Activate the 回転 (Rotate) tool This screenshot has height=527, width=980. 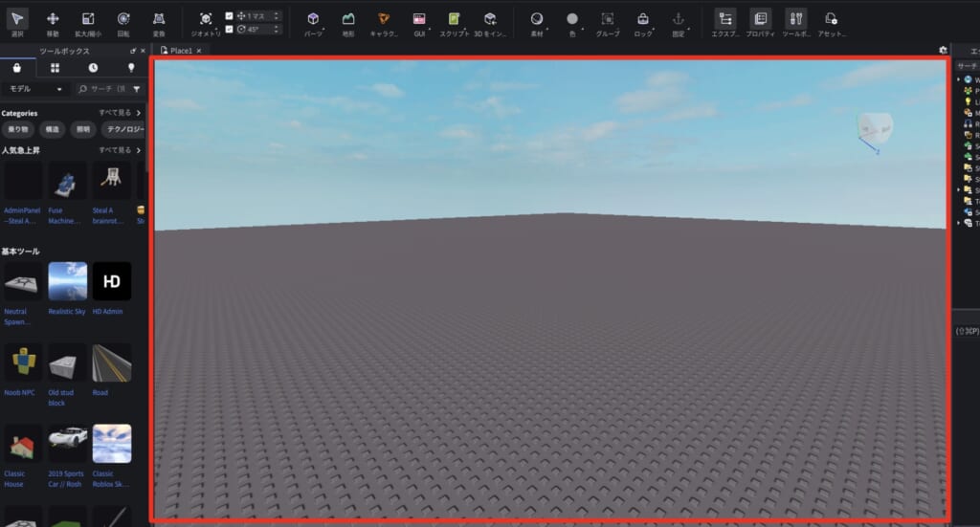(123, 19)
